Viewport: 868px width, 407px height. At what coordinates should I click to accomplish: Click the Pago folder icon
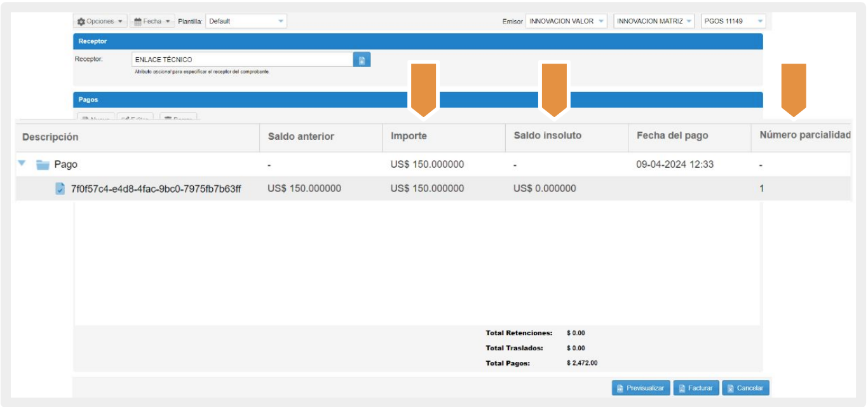point(43,165)
